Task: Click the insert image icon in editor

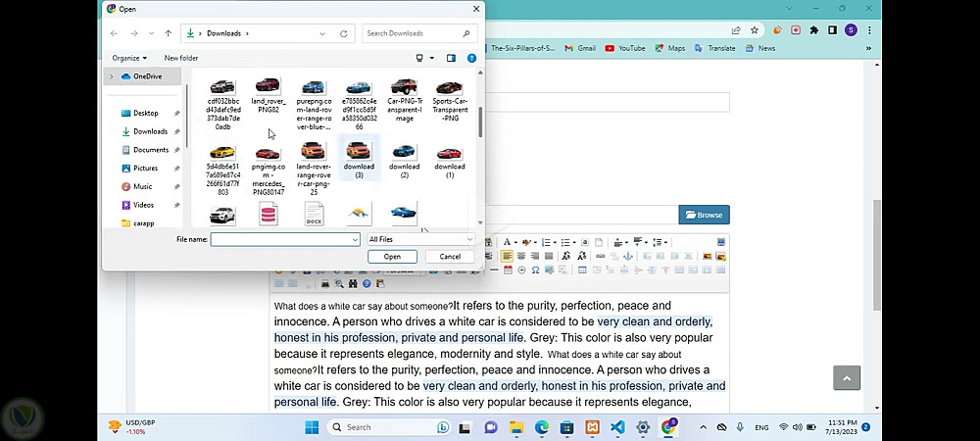Action: click(707, 256)
